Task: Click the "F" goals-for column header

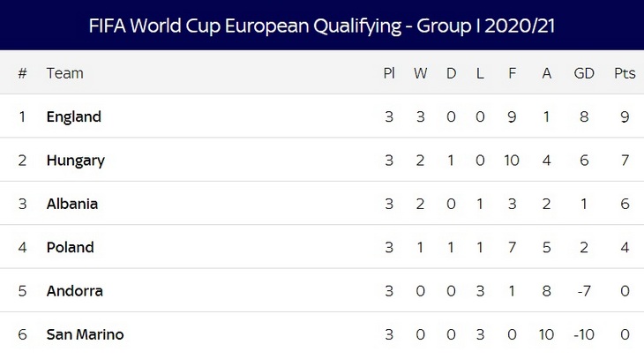Action: pos(513,73)
